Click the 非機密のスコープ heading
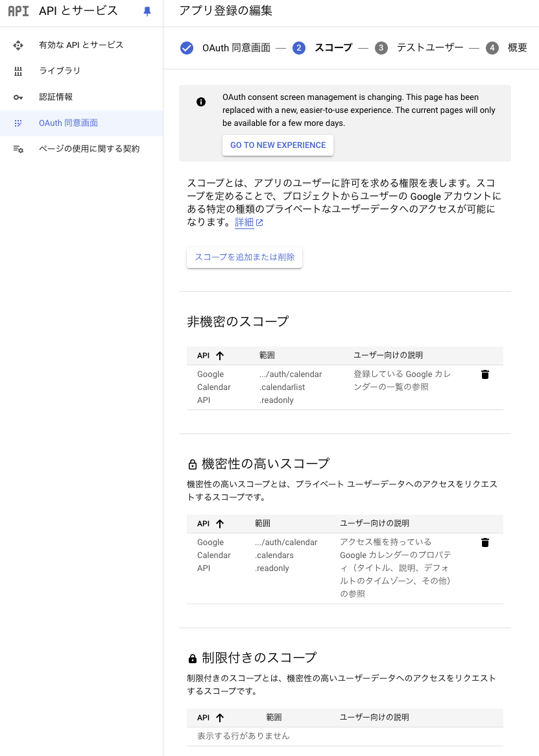This screenshot has height=756, width=539. click(237, 322)
